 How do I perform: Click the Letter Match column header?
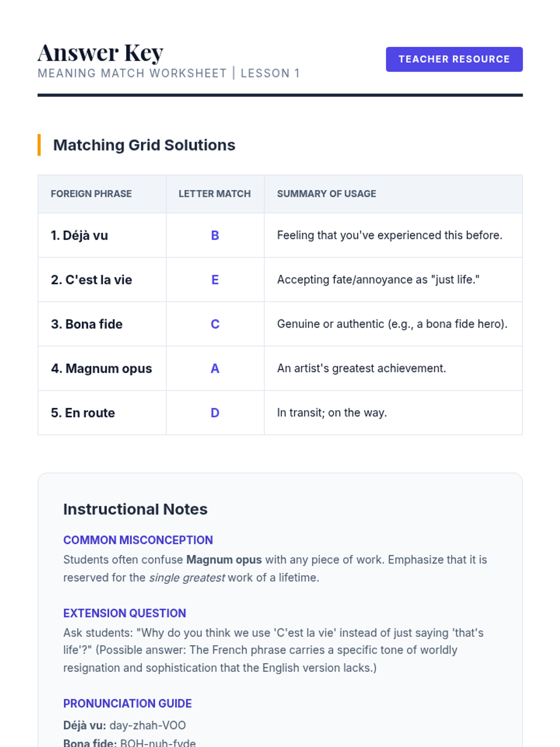click(x=215, y=194)
